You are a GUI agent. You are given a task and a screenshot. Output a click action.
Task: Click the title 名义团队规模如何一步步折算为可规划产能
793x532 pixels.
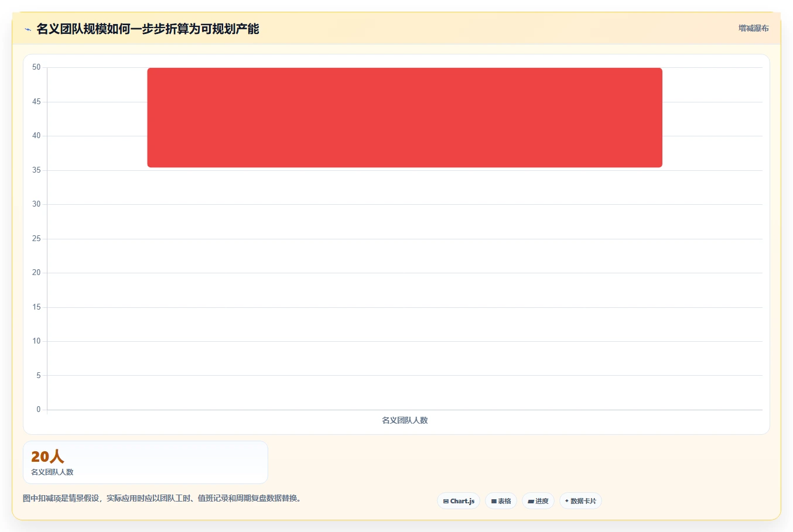click(x=148, y=29)
